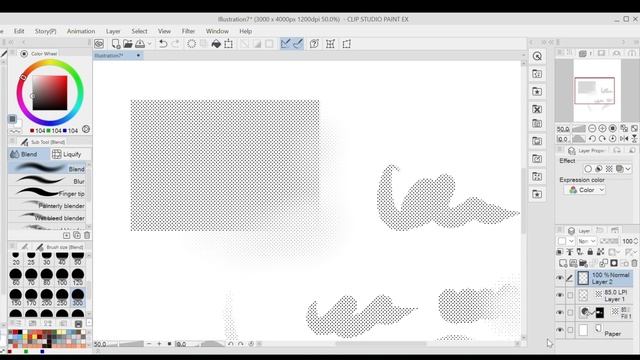This screenshot has height=360, width=640.
Task: Click the Border effect circle icon
Action: pyautogui.click(x=588, y=169)
